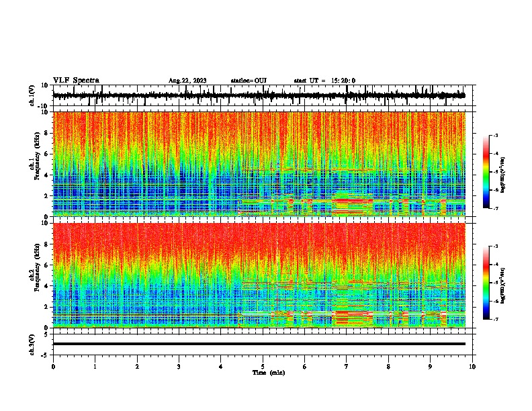Image resolution: width=532 pixels, height=411 pixels.
Task: Click the "-3" label on ch.1 color bar
Action: (x=495, y=136)
